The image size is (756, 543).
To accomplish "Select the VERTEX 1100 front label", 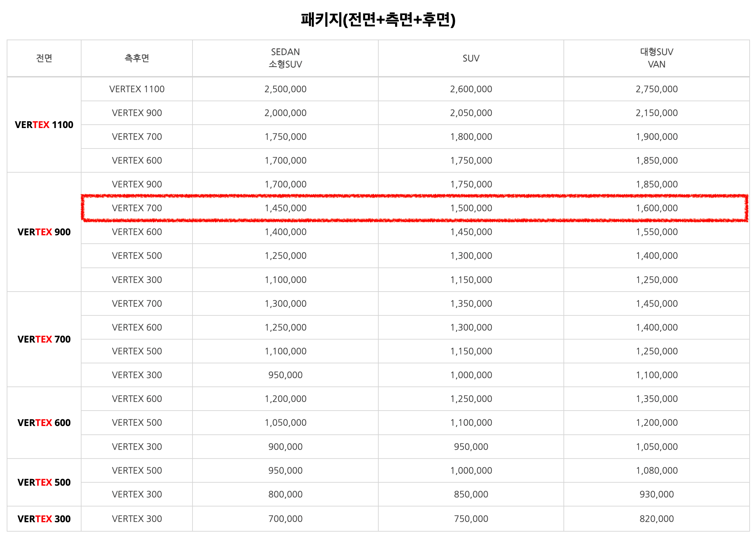I will click(44, 125).
